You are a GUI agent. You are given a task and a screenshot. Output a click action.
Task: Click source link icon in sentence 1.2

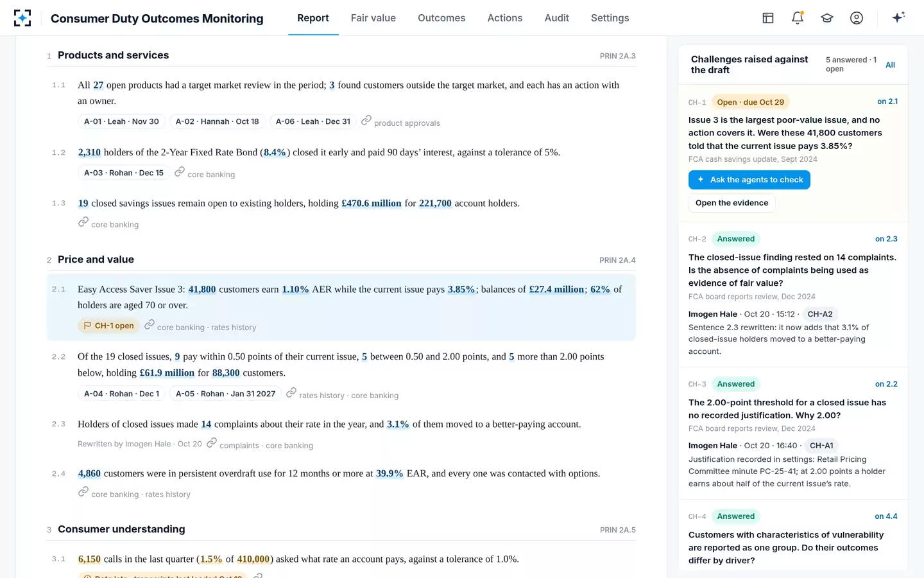(x=180, y=172)
